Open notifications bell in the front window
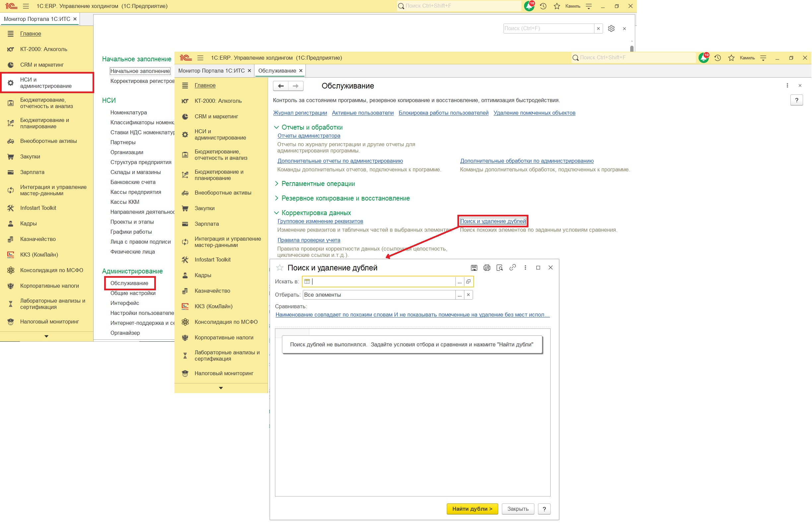Image resolution: width=812 pixels, height=523 pixels. tap(704, 58)
